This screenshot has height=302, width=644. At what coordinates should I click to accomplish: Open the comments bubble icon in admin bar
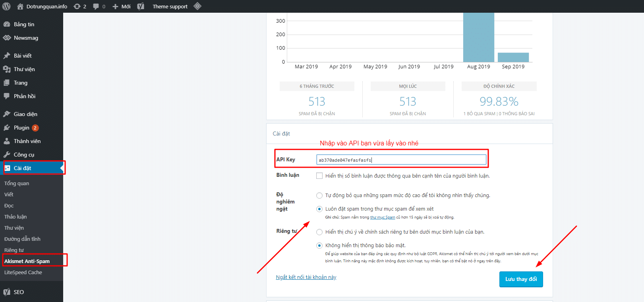[96, 6]
